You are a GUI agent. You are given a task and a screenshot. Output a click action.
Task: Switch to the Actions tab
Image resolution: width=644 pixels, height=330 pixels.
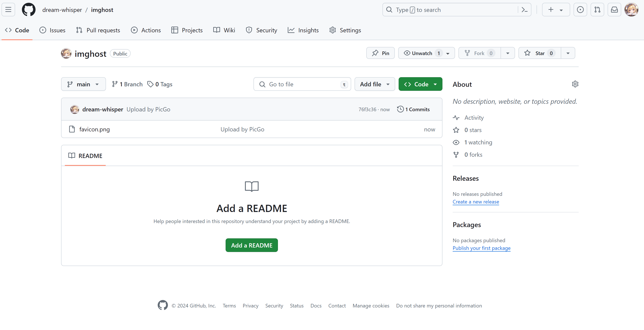tap(146, 30)
